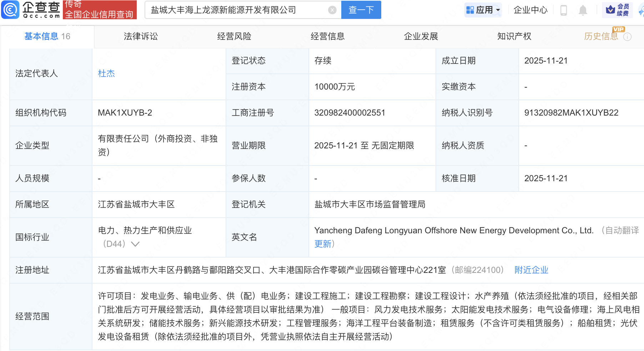Screen dimensions: 644x351
Task: Switch to the 经营风险 tab
Action: pyautogui.click(x=234, y=36)
